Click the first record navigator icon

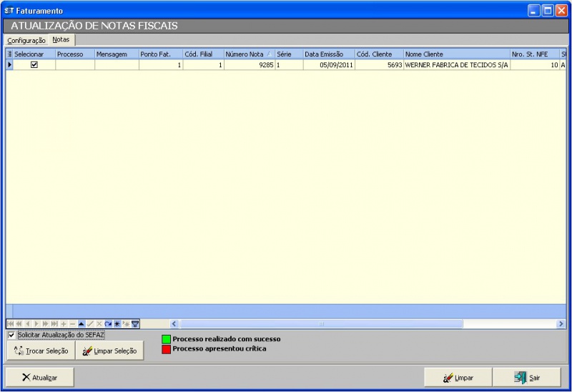pos(10,324)
